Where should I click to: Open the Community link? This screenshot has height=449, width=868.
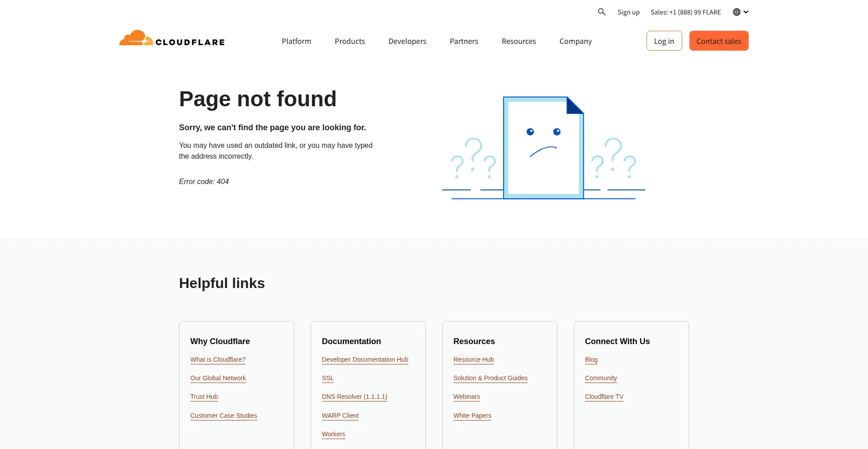click(x=601, y=378)
